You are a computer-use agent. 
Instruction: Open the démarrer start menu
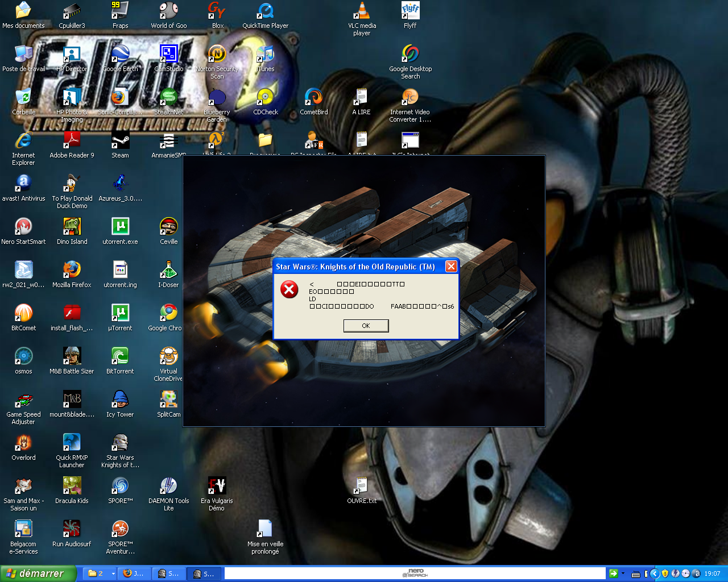coord(38,573)
